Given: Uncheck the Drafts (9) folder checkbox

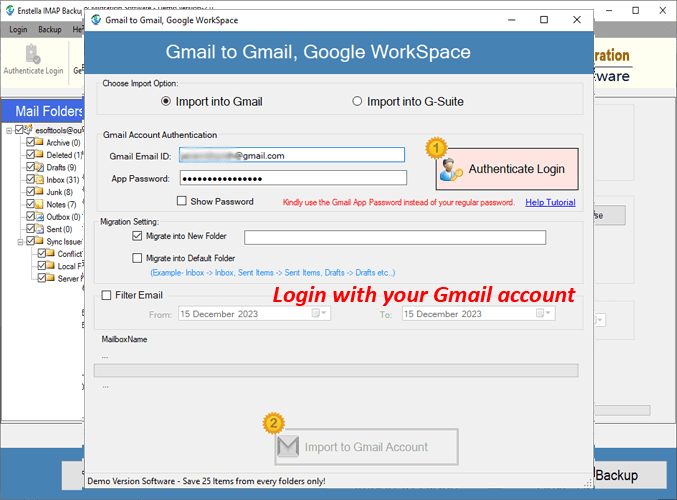Looking at the screenshot, I should click(x=30, y=167).
